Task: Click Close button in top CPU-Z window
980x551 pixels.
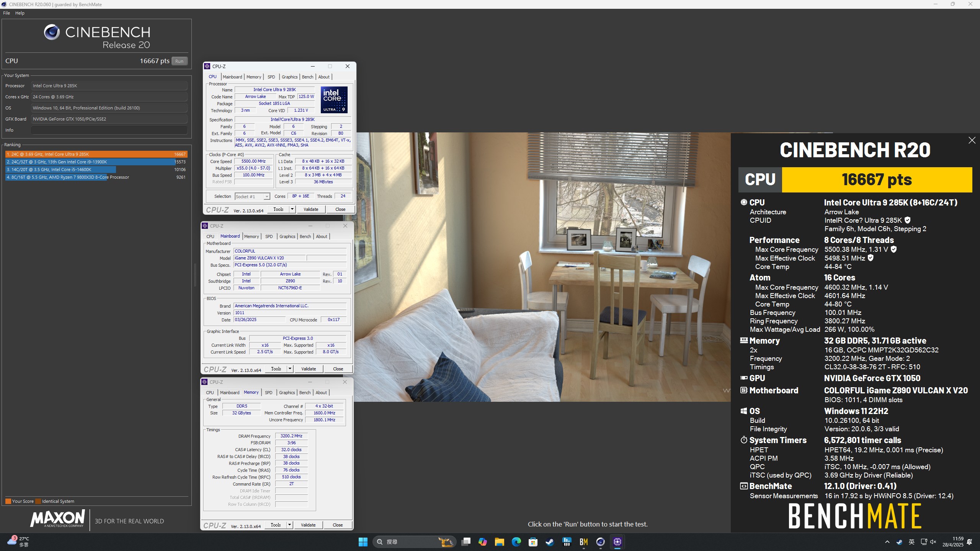Action: [340, 209]
